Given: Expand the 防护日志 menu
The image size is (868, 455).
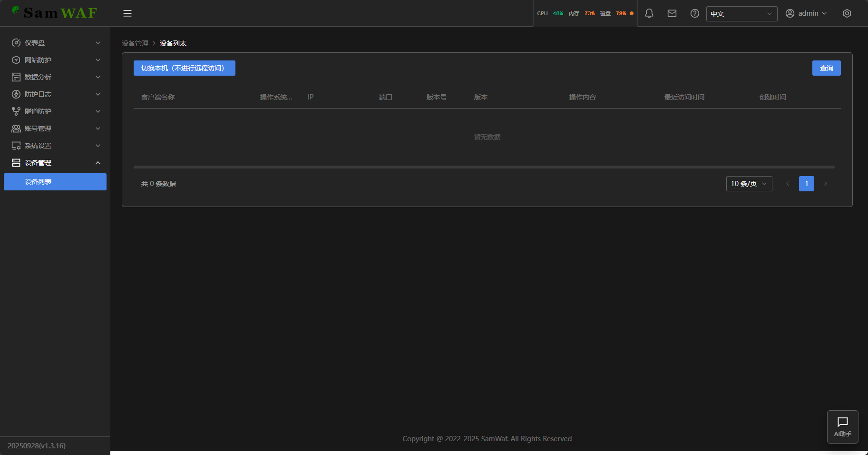Looking at the screenshot, I should [55, 94].
